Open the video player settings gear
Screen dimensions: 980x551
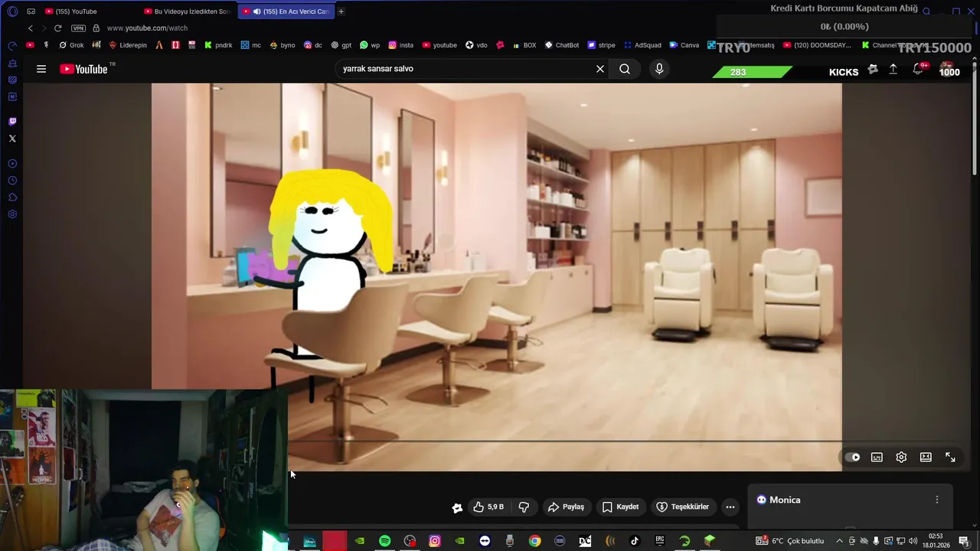(x=901, y=457)
